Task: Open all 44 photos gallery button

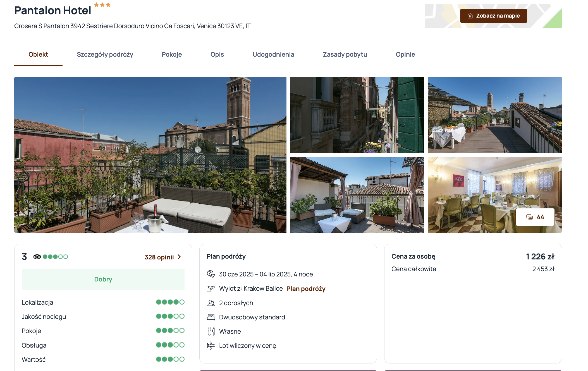Action: pos(535,217)
